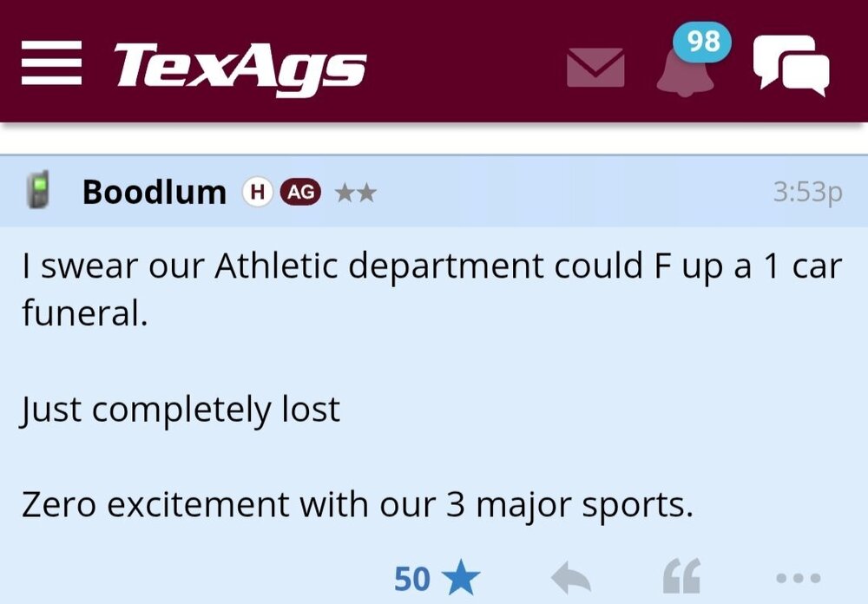
Task: Open Boodlum's user profile
Action: point(154,192)
